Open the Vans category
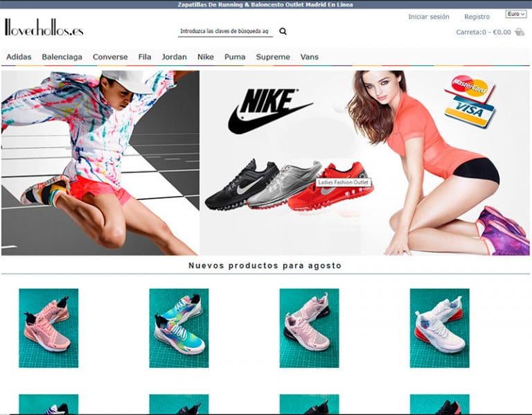 point(310,57)
